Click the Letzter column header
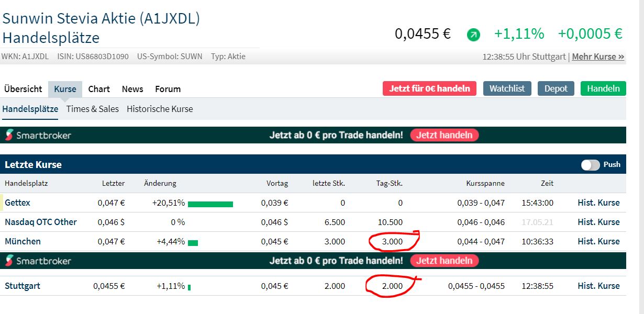This screenshot has width=644, height=314. coord(113,183)
